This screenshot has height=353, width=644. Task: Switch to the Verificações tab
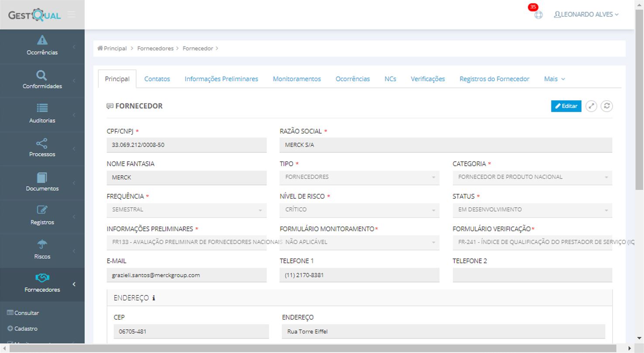pyautogui.click(x=428, y=79)
